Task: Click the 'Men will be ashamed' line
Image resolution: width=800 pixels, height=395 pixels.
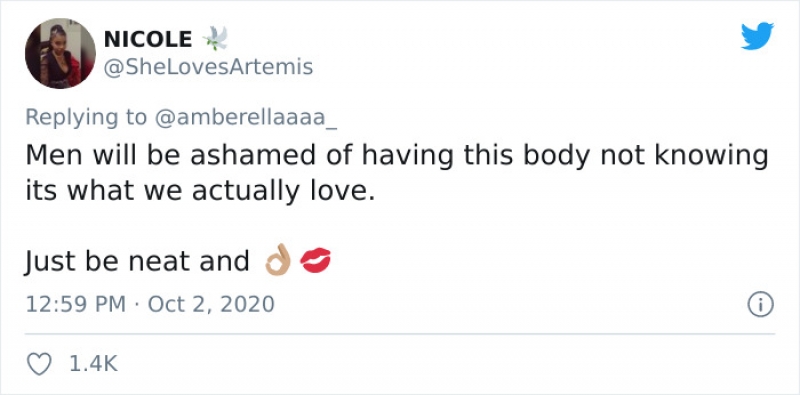Action: pyautogui.click(x=397, y=157)
